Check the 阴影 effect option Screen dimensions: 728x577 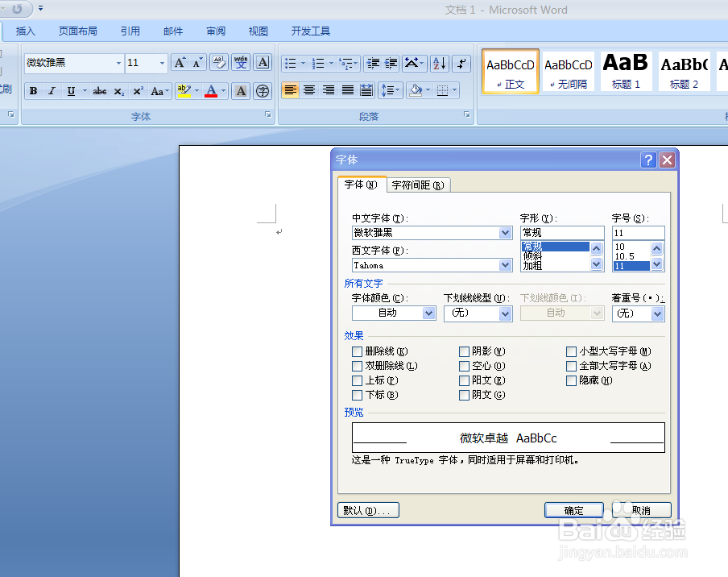[465, 351]
